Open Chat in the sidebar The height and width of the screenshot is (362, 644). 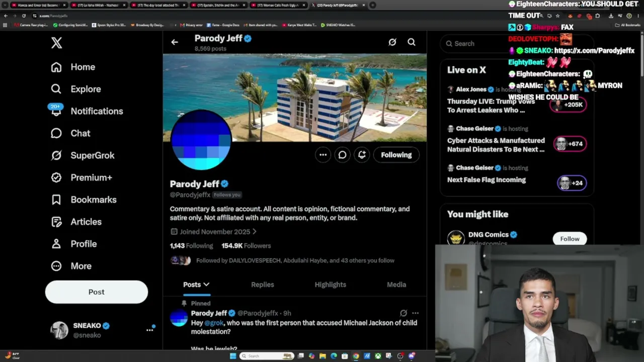click(x=70, y=133)
